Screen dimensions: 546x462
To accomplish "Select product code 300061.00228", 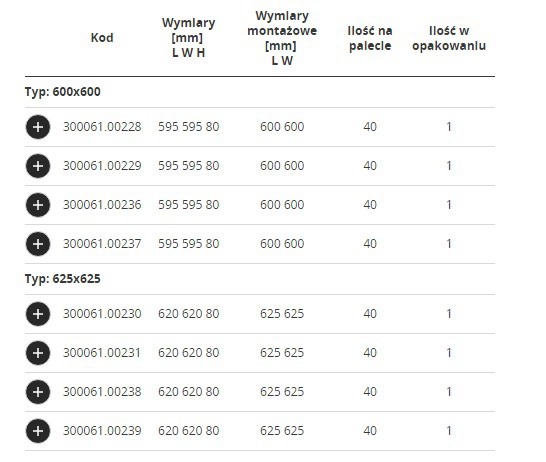I will point(102,127).
